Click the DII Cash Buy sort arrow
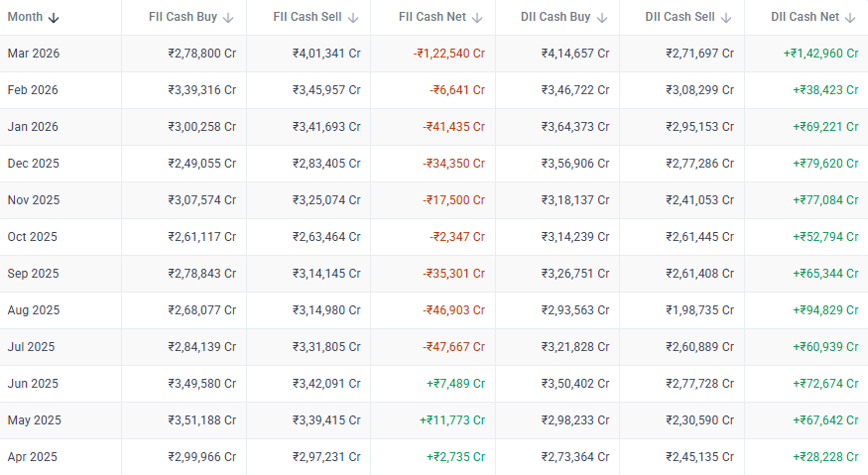 (602, 18)
